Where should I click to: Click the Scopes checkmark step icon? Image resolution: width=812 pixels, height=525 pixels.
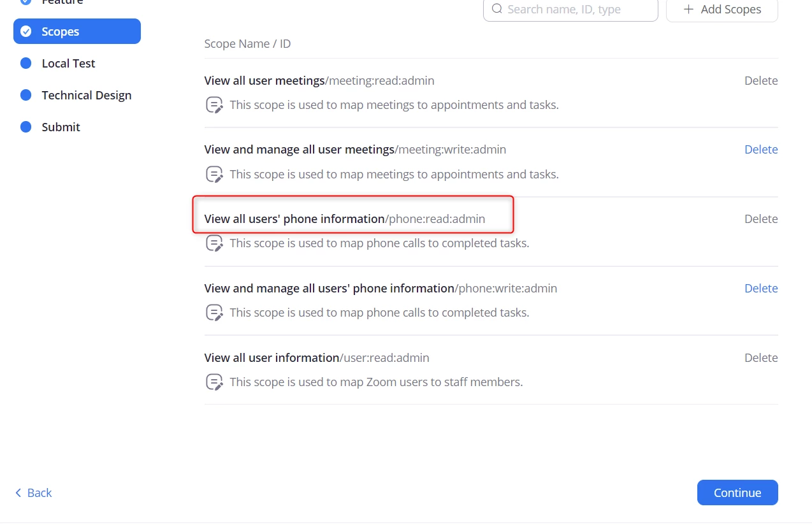[26, 31]
